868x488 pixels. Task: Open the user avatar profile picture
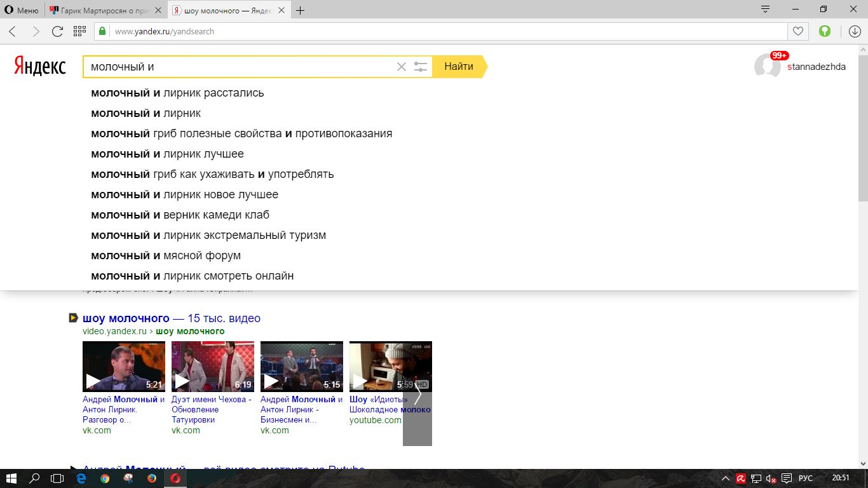coord(767,67)
